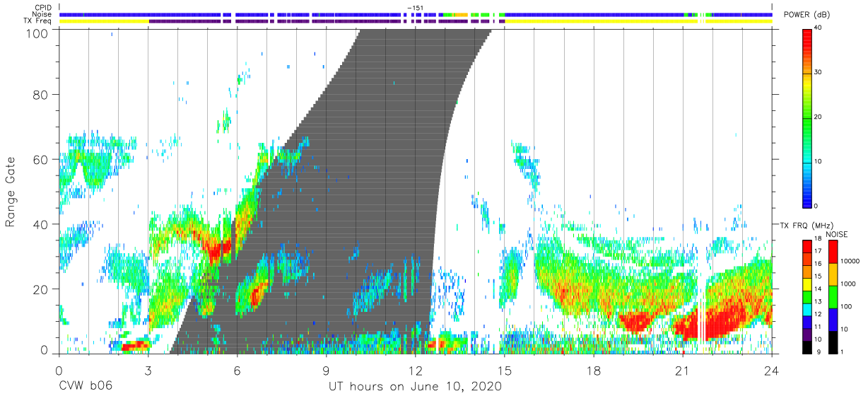868x401 pixels.
Task: Select the 'NOISE' legend title
Action: [x=837, y=234]
